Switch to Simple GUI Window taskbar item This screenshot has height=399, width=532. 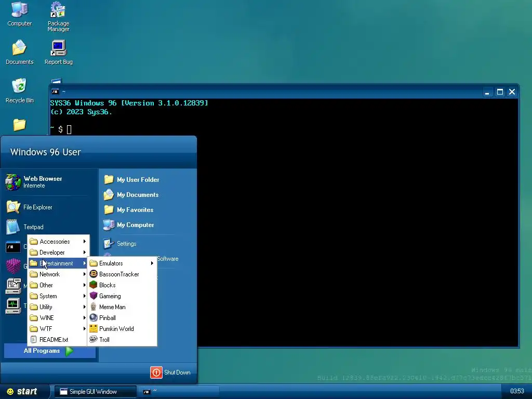(x=96, y=392)
